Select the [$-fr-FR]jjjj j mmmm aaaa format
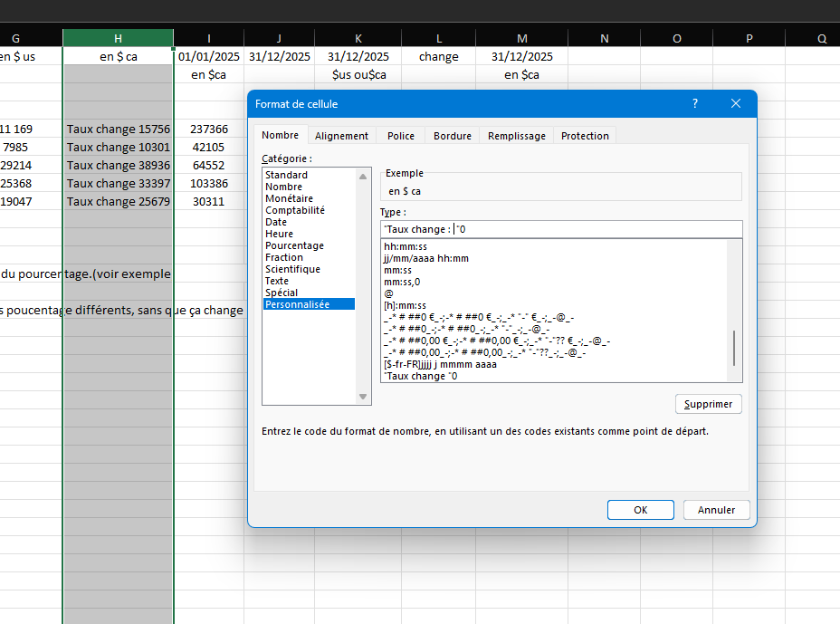 [440, 364]
